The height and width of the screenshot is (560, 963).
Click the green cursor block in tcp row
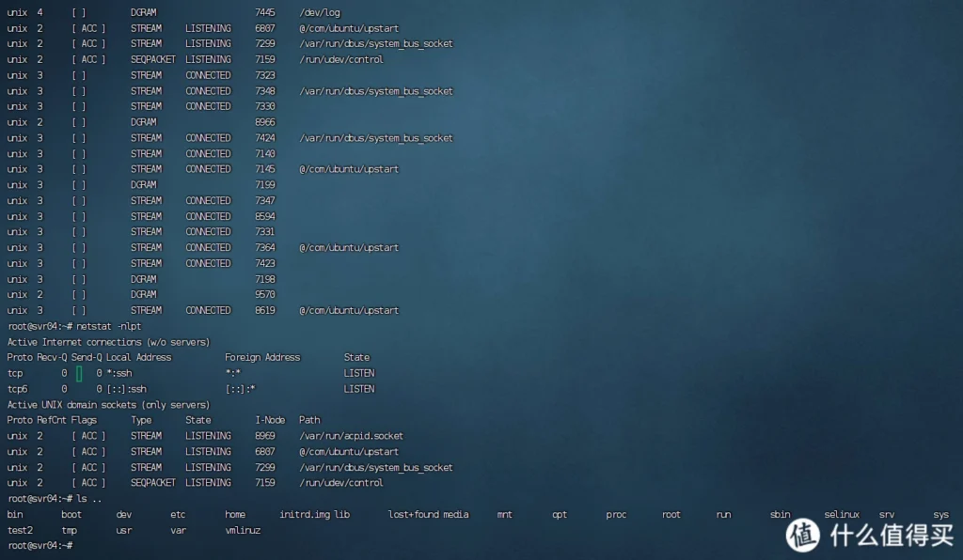click(79, 374)
